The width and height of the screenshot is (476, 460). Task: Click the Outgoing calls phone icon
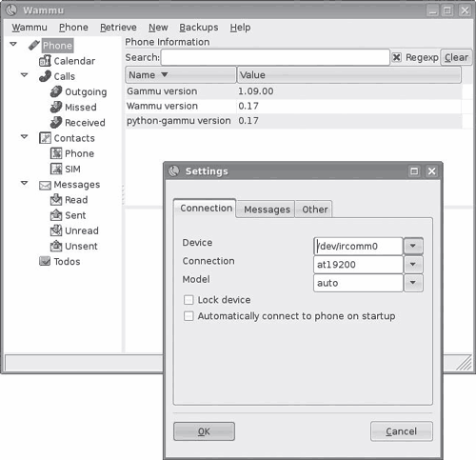tap(56, 91)
